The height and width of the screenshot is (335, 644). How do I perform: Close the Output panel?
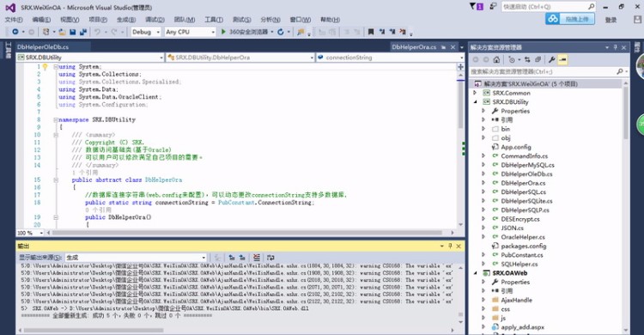(459, 246)
